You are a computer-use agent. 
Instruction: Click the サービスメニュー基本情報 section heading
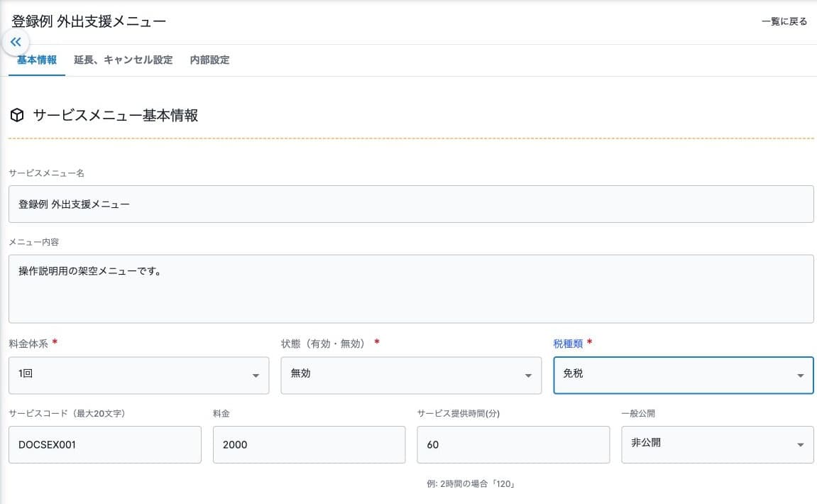[x=116, y=115]
